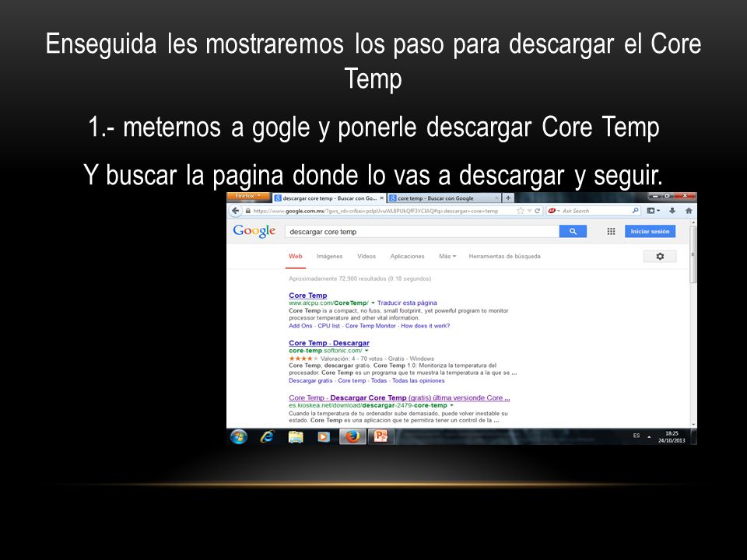This screenshot has width=747, height=560.
Task: Click the 'CPU list' sitelink
Action: pyautogui.click(x=328, y=326)
